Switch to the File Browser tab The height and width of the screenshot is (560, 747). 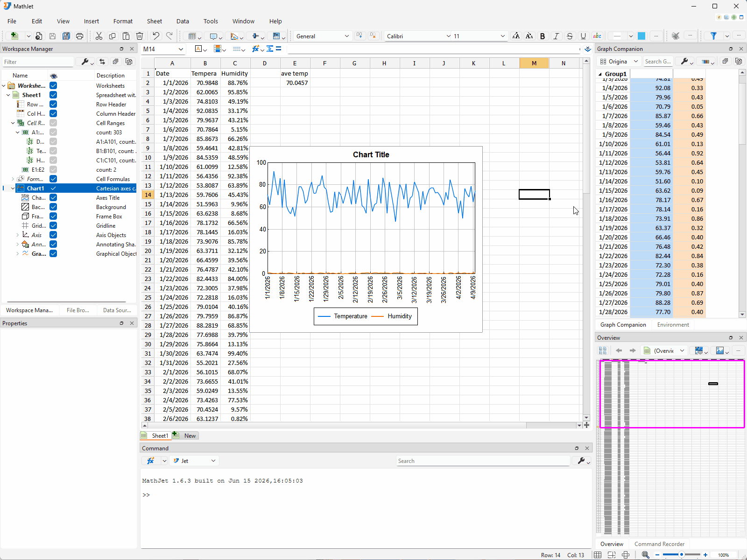pos(78,310)
